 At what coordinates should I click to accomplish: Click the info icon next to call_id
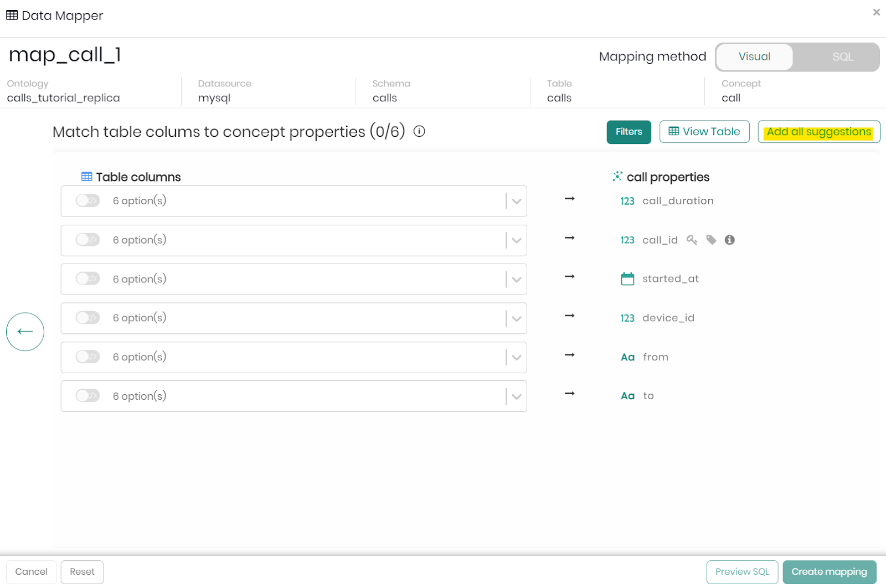point(730,240)
